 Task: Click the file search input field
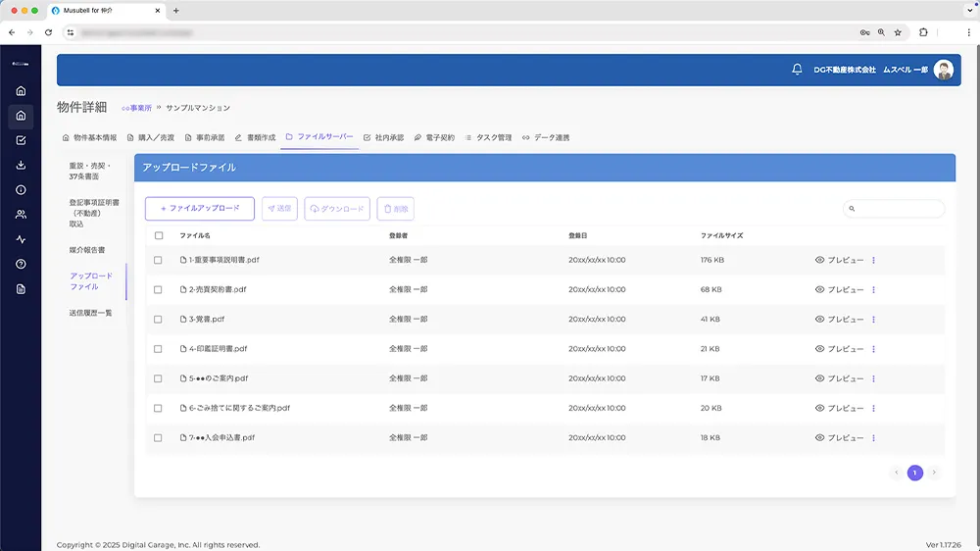(x=899, y=209)
